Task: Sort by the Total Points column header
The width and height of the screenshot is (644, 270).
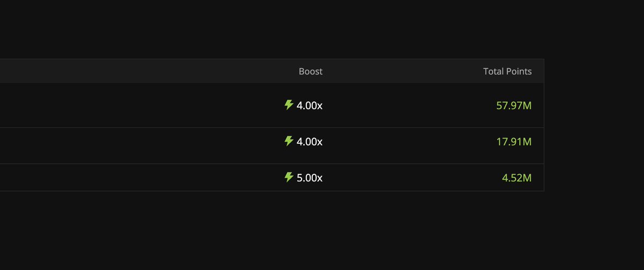Action: (x=507, y=71)
